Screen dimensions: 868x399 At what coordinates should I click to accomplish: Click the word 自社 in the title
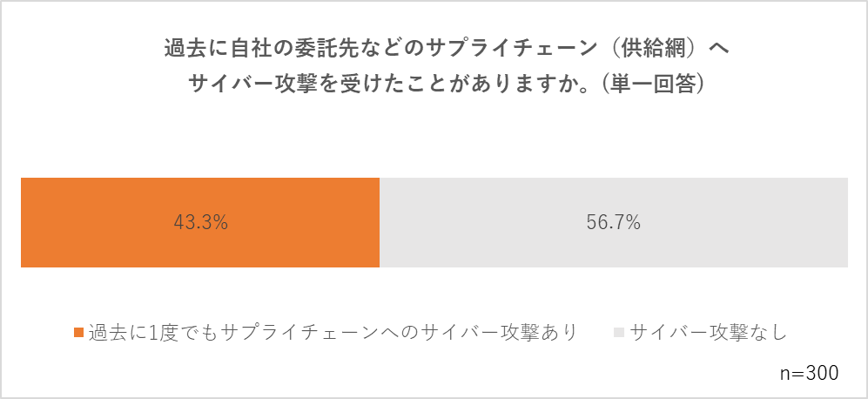point(250,50)
